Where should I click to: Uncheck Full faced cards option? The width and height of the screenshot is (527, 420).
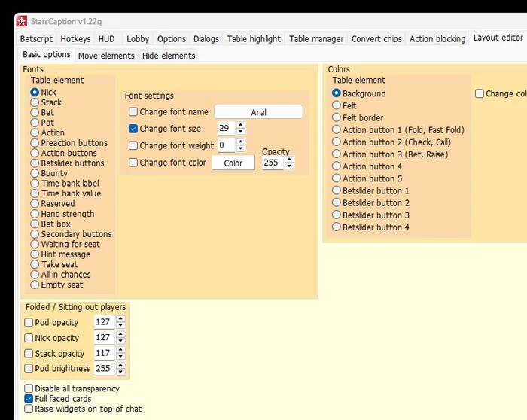[x=29, y=399]
